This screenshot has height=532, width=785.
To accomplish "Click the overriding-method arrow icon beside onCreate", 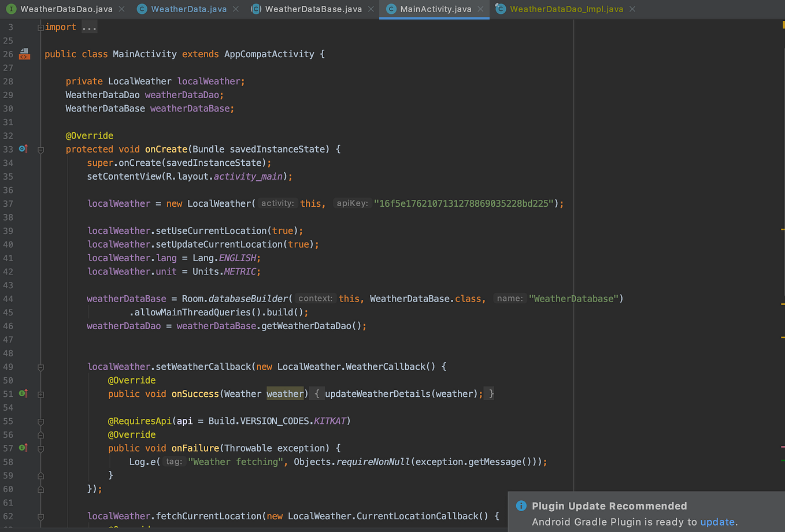I will (x=23, y=149).
